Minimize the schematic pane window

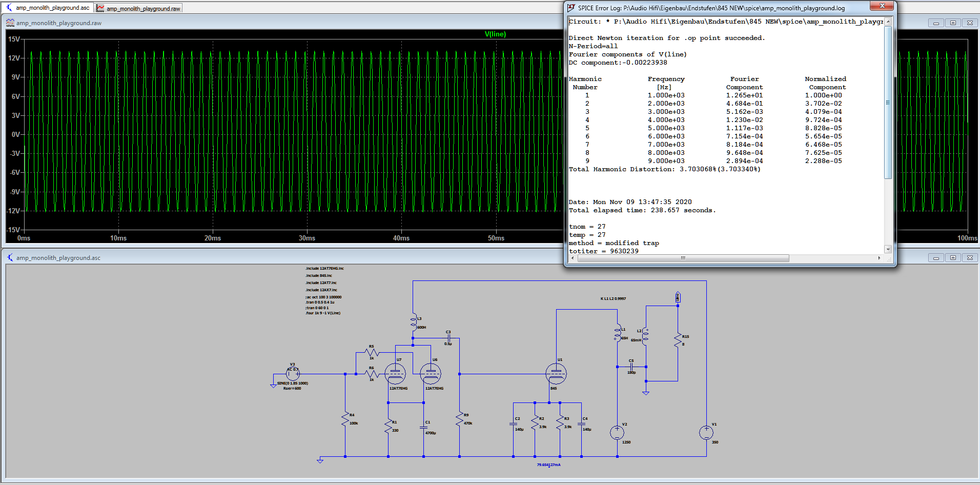point(936,258)
